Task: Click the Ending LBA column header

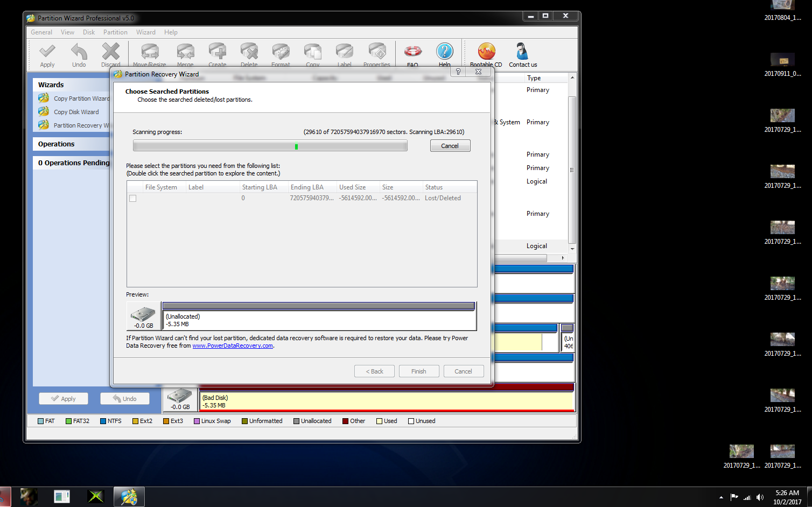Action: pos(312,187)
